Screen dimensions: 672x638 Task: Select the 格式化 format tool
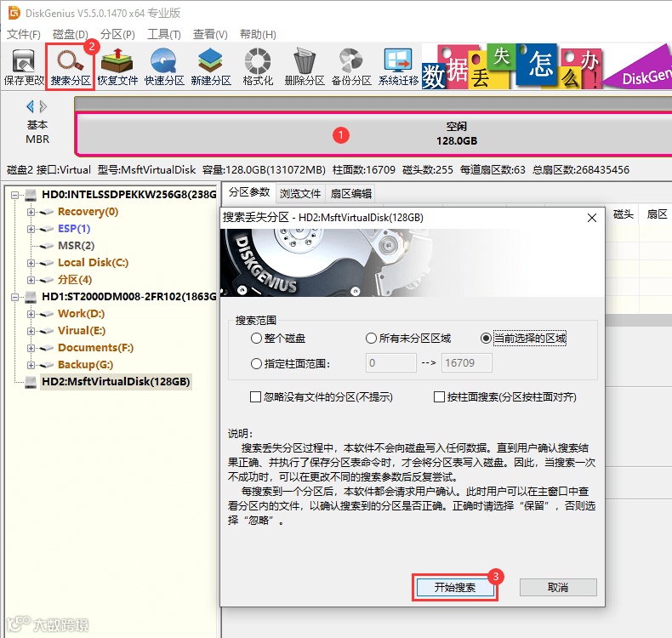258,67
